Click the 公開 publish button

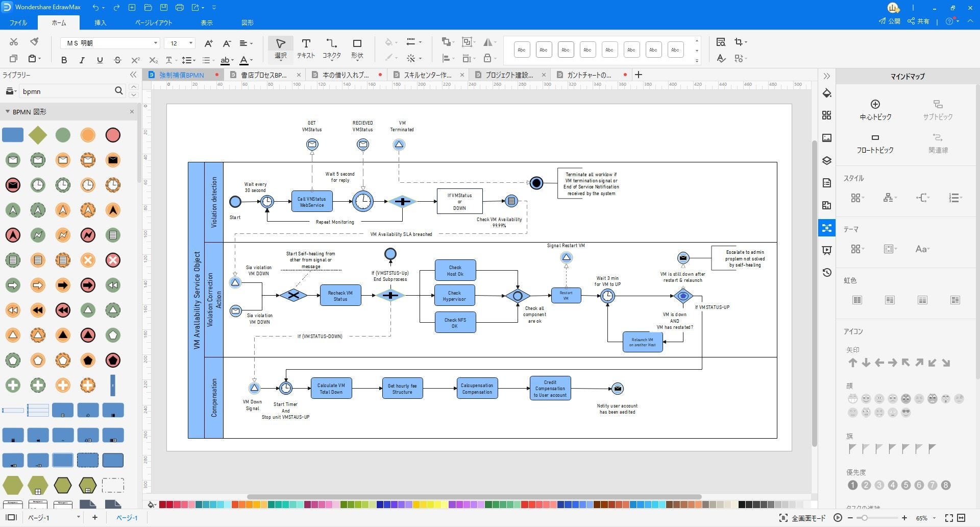click(889, 21)
